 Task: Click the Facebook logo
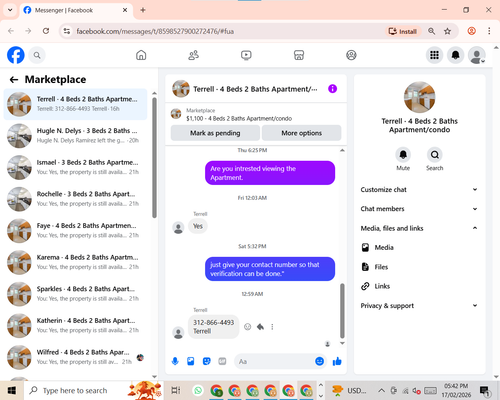click(16, 55)
